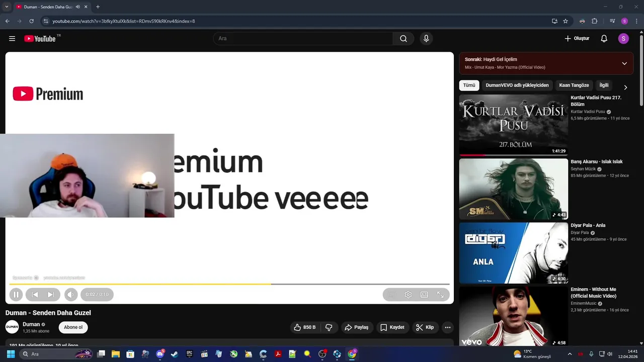Click the taskbar Ara search box

coord(55,354)
